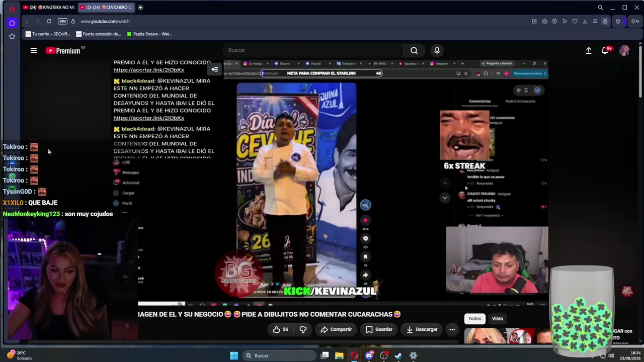Start voice search with microphone
The width and height of the screenshot is (644, 362).
click(x=437, y=50)
